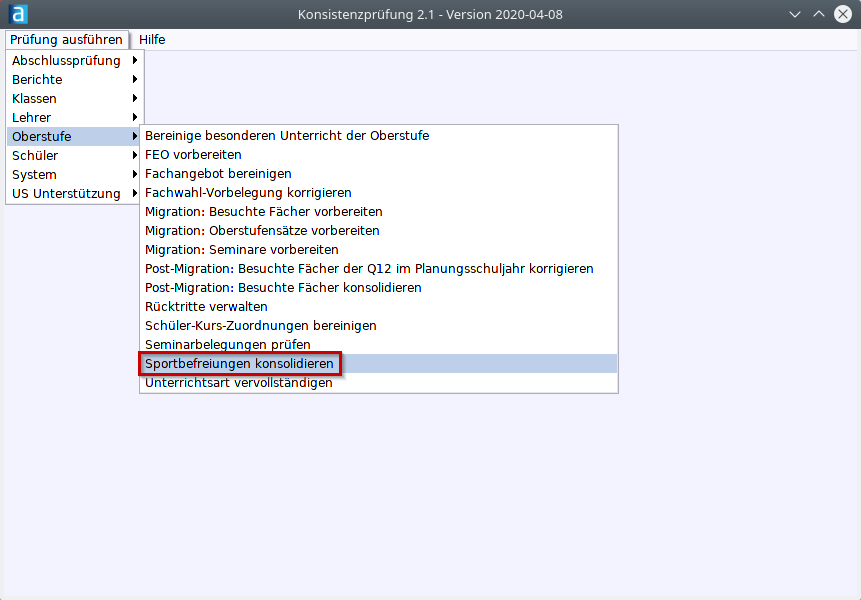Open the Prüfung ausführen menu
The image size is (861, 600).
[x=66, y=40]
